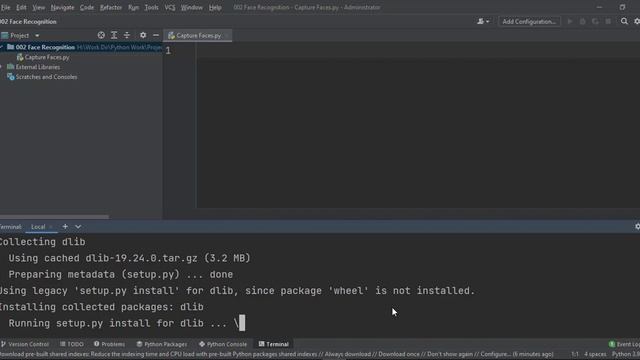This screenshot has width=640, height=360.
Task: Select Scratches and Consoles item
Action: (46, 77)
